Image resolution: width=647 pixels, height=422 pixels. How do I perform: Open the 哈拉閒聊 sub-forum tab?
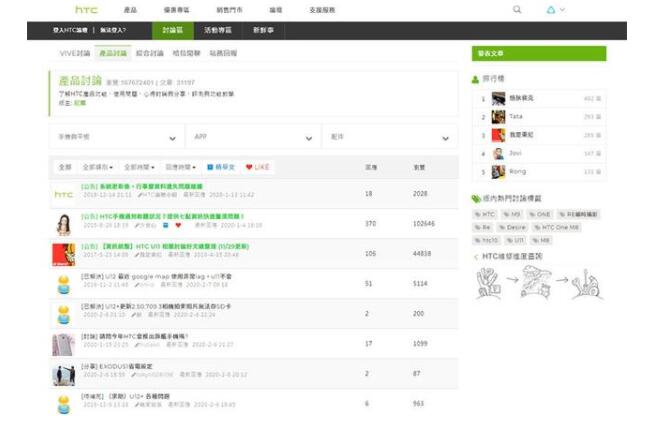187,53
